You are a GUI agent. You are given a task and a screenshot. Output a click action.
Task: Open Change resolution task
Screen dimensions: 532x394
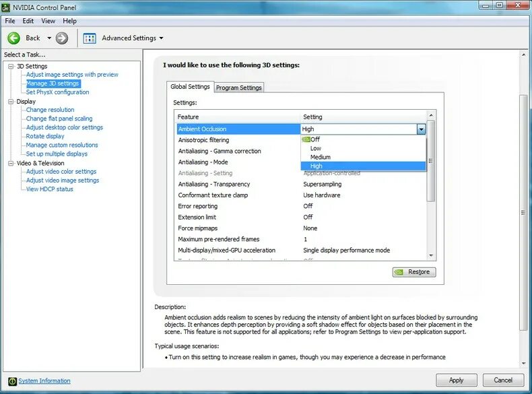[x=51, y=110]
